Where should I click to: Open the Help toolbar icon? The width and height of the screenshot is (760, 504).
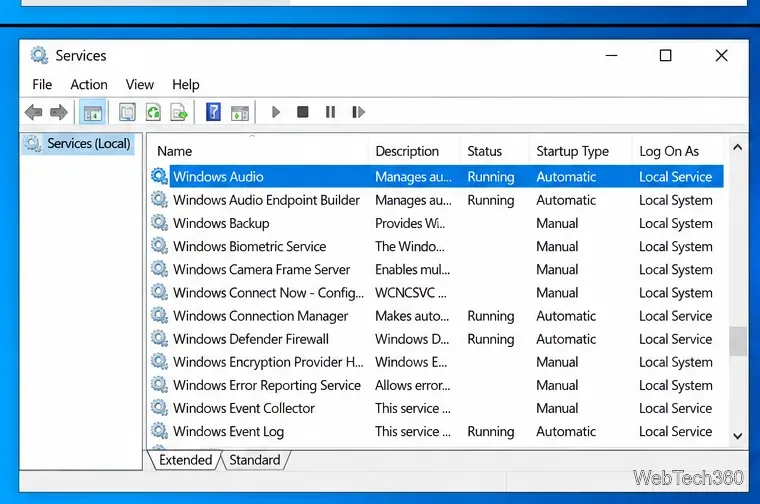pyautogui.click(x=213, y=112)
